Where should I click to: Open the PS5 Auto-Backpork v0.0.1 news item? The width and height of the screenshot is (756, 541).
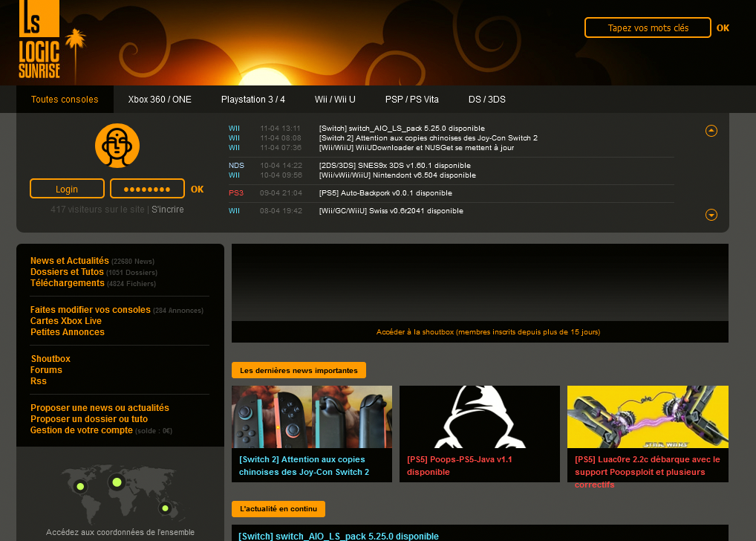pos(385,193)
